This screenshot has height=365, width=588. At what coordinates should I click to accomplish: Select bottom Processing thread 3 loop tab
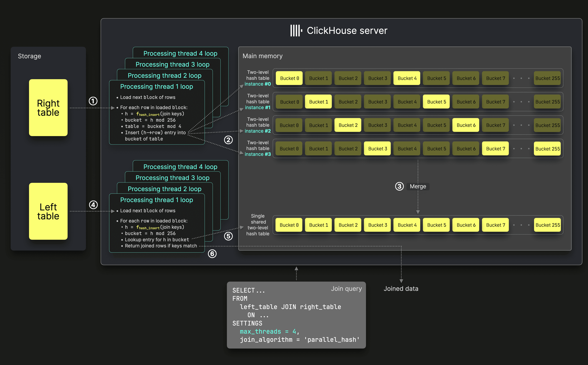click(172, 178)
